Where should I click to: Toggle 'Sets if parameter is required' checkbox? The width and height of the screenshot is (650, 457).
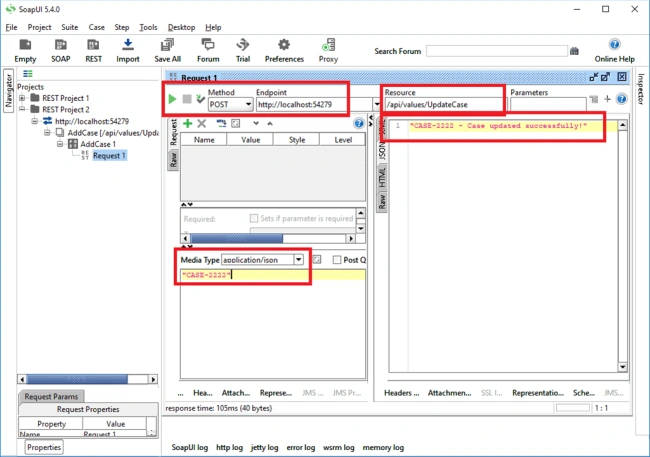[254, 218]
